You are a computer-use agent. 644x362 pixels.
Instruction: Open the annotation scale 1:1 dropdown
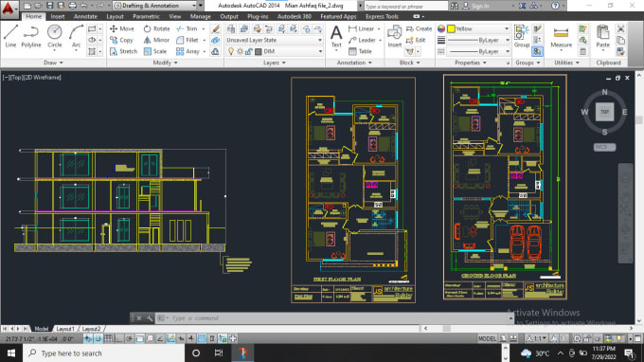click(x=537, y=338)
